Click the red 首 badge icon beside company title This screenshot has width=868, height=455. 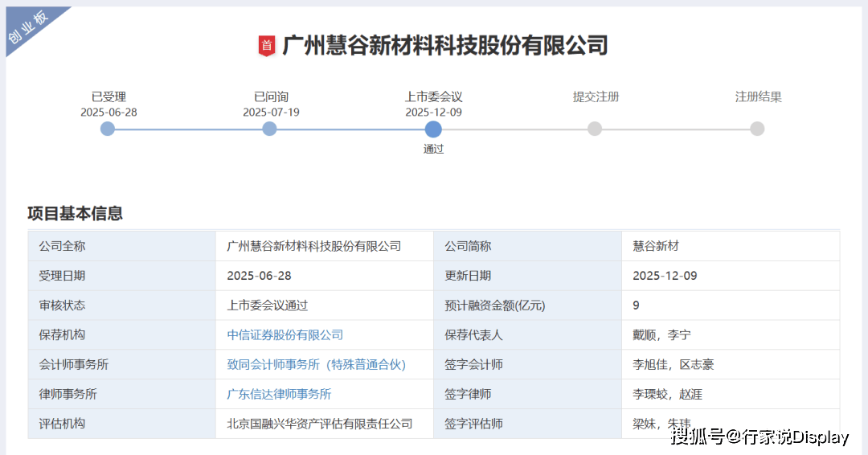pos(267,46)
